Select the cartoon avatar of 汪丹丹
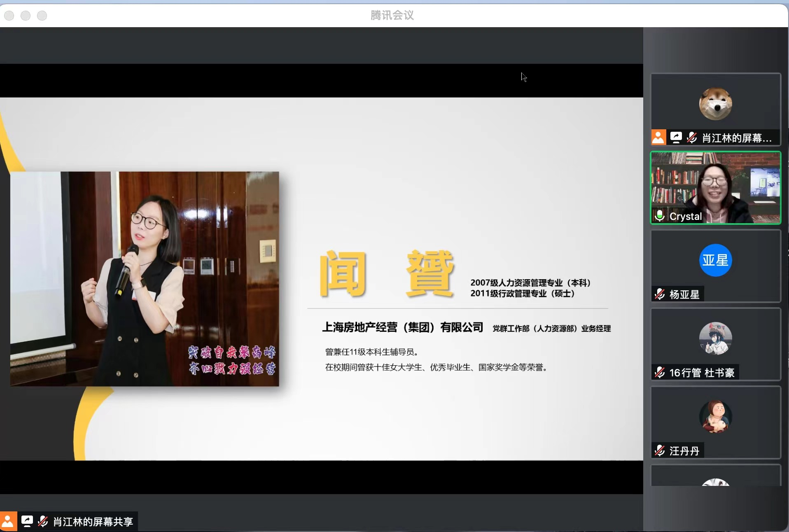 click(x=716, y=417)
